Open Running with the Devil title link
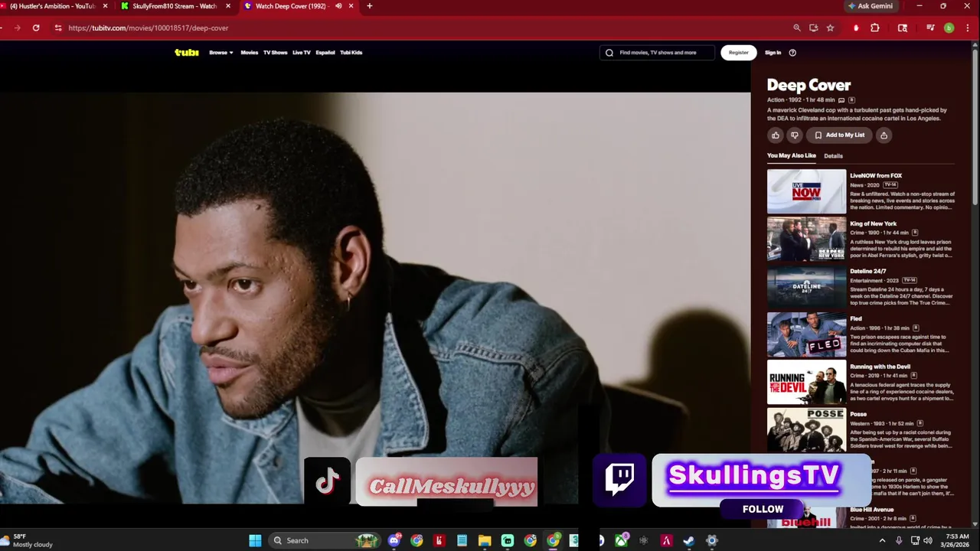Viewport: 980px width, 551px height. 880,367
